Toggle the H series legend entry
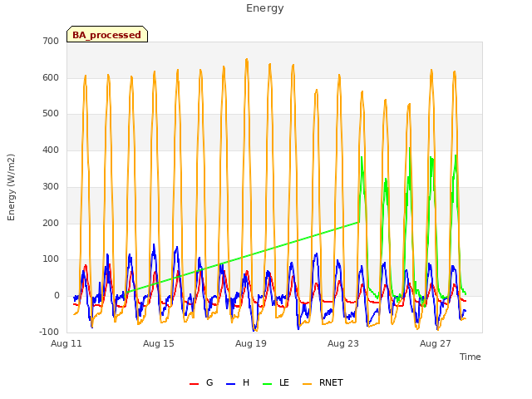 (x=238, y=382)
